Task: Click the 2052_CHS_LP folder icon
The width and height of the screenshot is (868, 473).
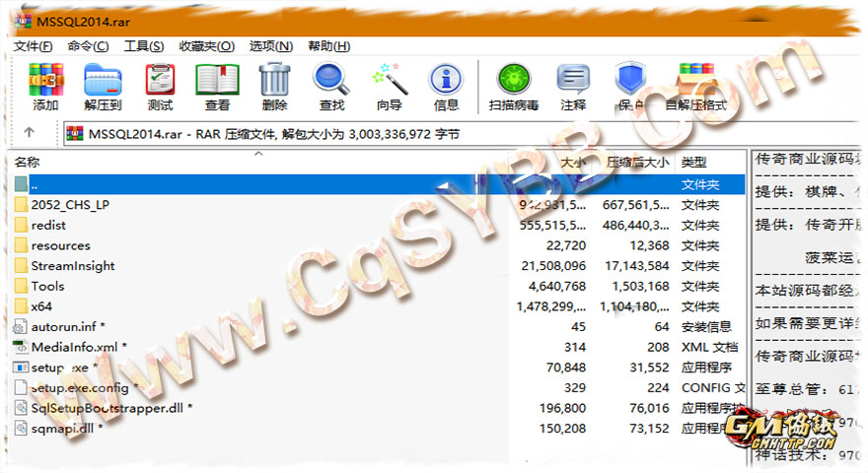Action: (x=21, y=205)
